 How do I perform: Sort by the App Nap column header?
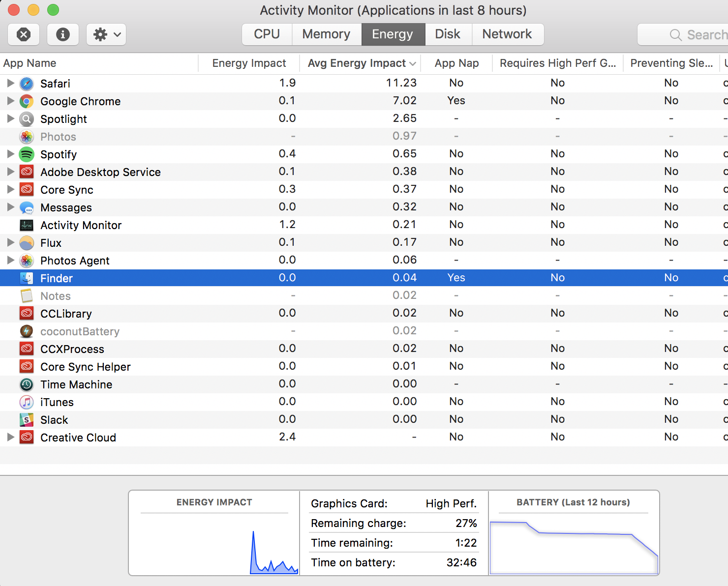pyautogui.click(x=457, y=63)
